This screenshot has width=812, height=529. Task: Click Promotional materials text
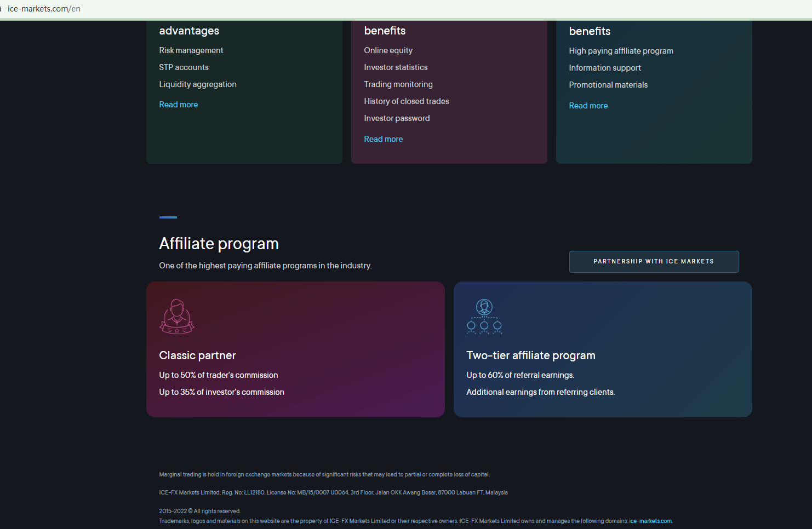[x=608, y=85]
